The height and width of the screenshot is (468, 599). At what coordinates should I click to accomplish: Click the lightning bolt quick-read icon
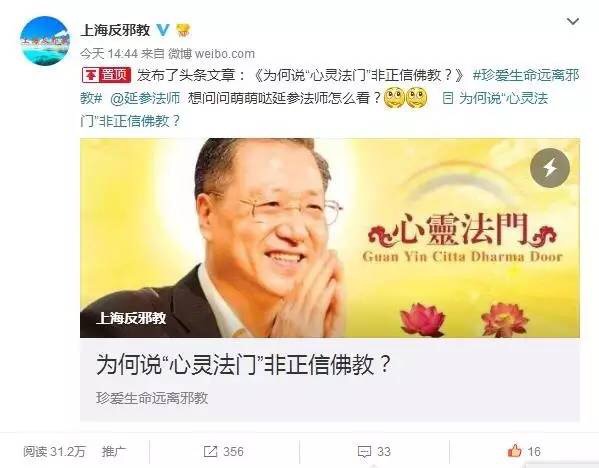tap(550, 168)
